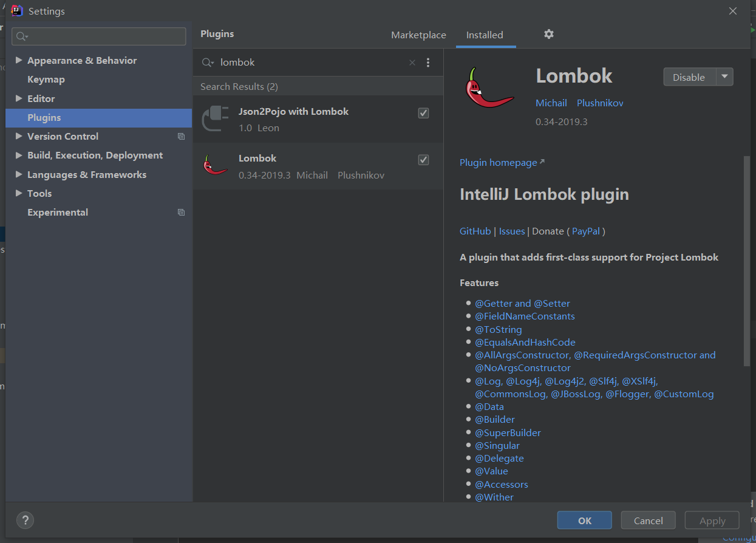Click the Version Control project-level settings icon
Image resolution: width=756 pixels, height=543 pixels.
tap(181, 137)
